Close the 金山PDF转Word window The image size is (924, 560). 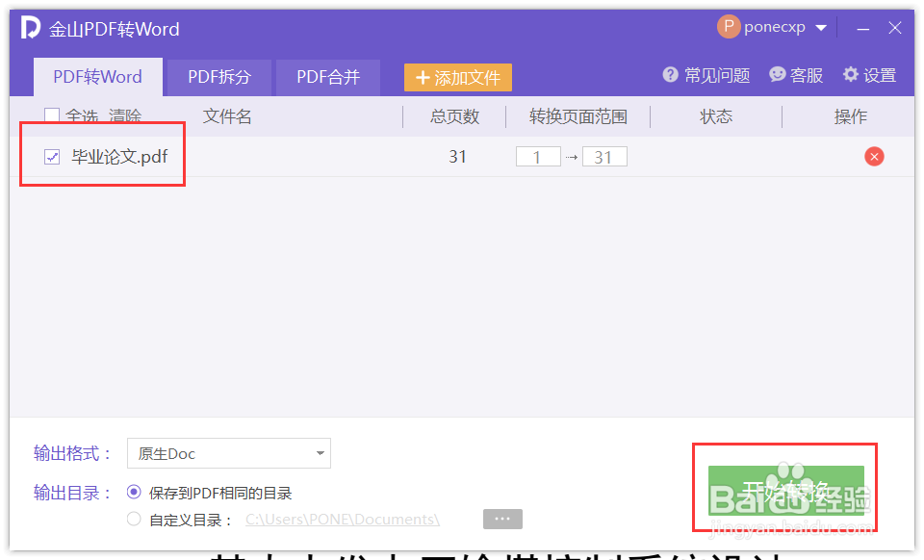(x=895, y=28)
